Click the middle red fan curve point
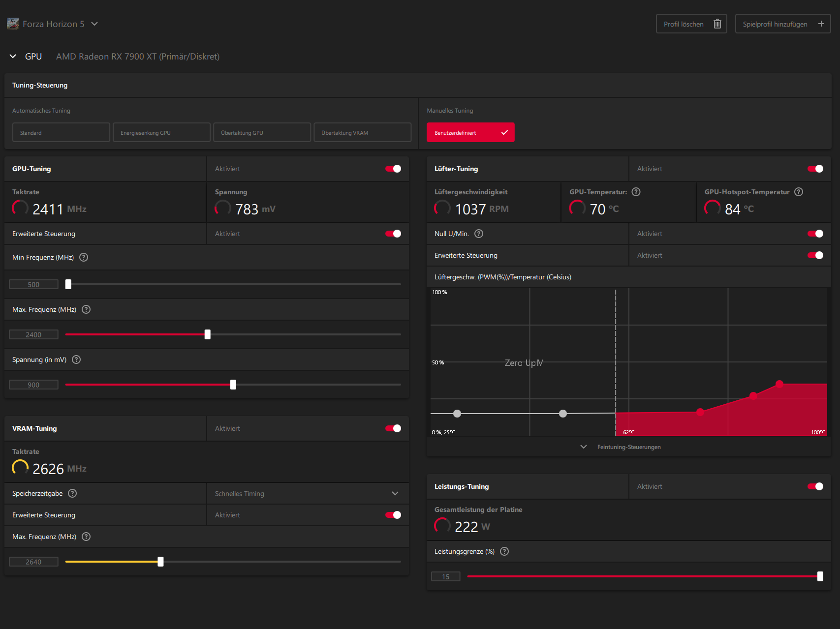Screen dimensions: 840x629 coord(753,395)
